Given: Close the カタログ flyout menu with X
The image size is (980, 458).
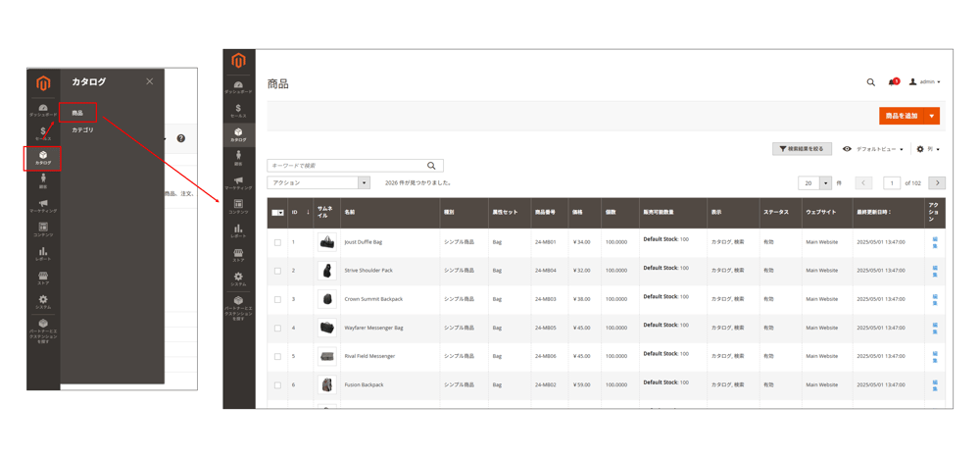Looking at the screenshot, I should point(150,81).
